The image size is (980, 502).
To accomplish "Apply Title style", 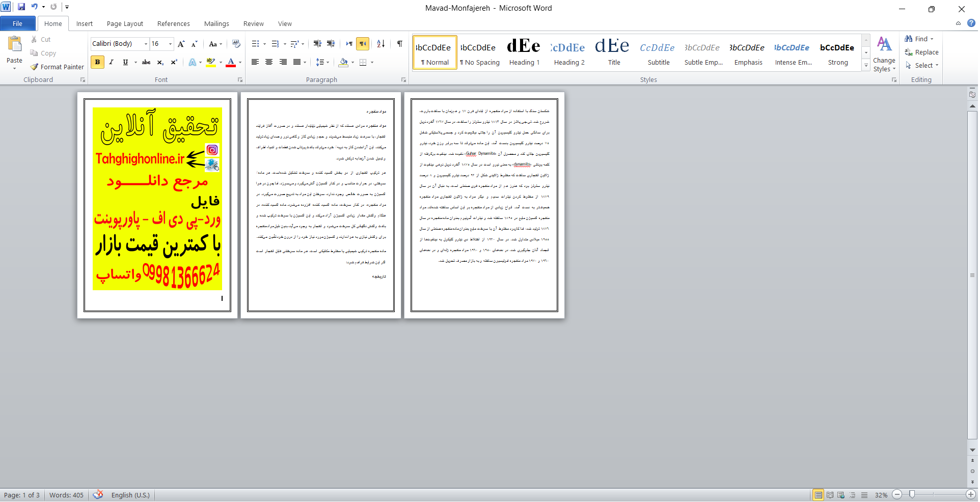I will tap(614, 52).
